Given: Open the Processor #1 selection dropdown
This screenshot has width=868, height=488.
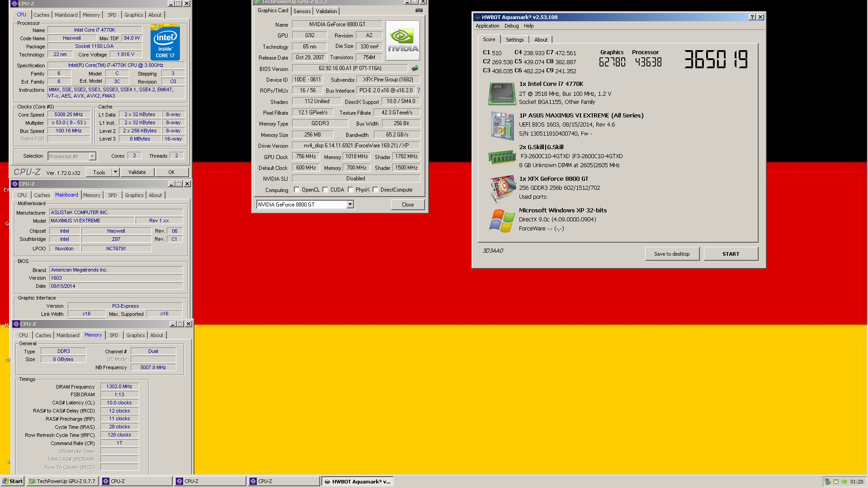Looking at the screenshot, I should click(92, 156).
